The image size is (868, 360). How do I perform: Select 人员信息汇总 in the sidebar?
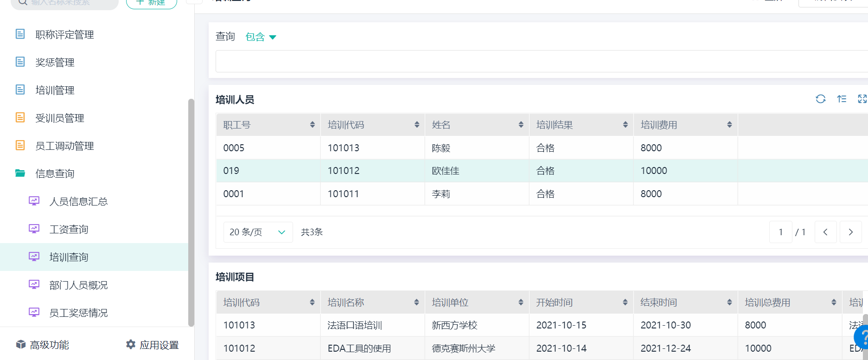point(78,201)
